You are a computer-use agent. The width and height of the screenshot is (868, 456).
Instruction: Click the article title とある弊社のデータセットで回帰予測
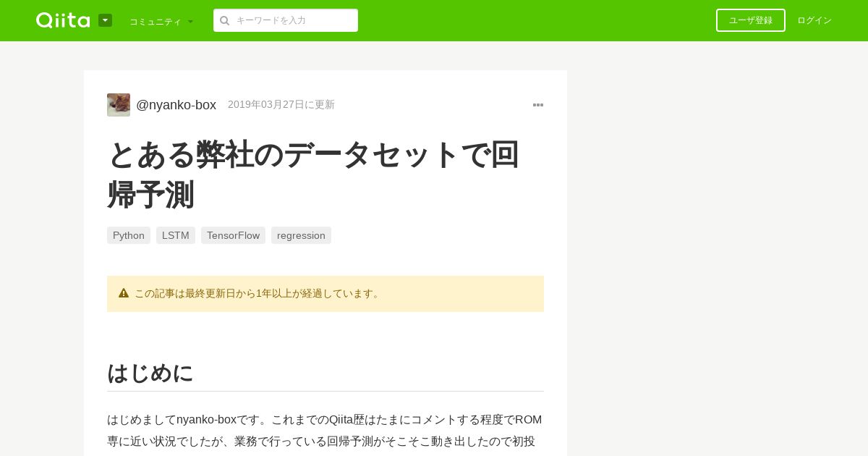coord(313,174)
